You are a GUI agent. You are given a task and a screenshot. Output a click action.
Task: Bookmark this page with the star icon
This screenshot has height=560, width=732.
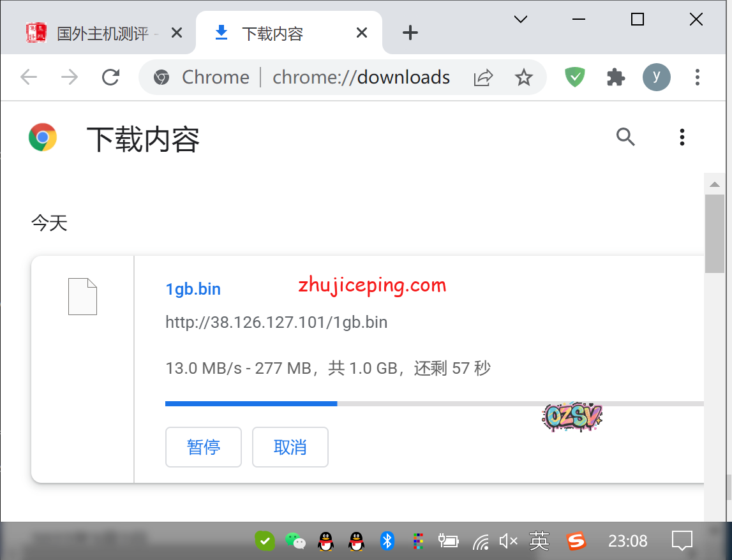523,78
